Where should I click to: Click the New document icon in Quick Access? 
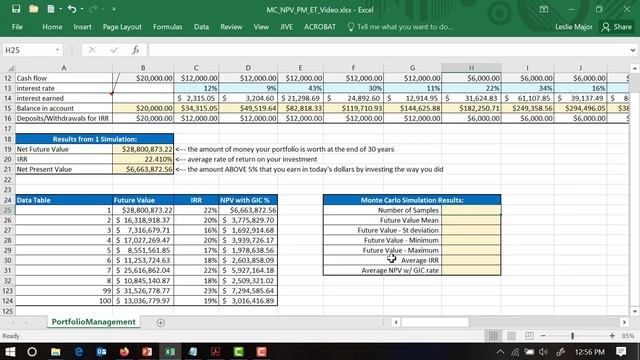(51, 9)
